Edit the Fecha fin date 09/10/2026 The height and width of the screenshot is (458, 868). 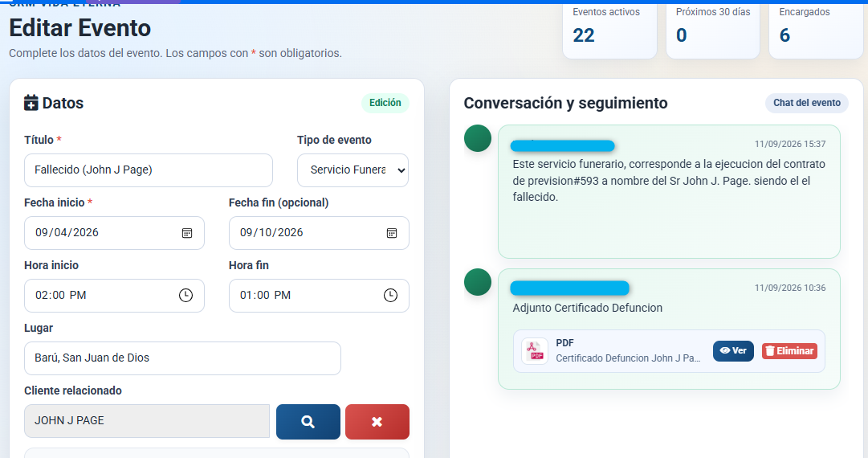point(319,233)
